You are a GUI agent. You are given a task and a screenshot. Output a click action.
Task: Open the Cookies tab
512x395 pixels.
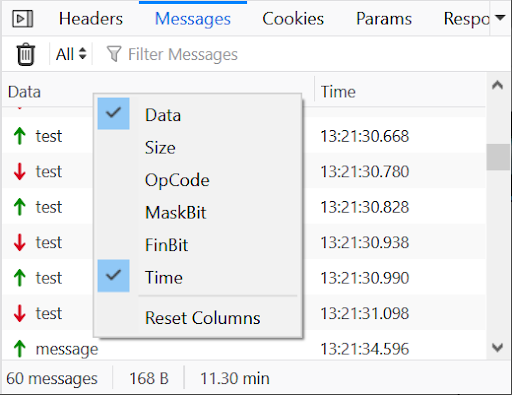293,19
